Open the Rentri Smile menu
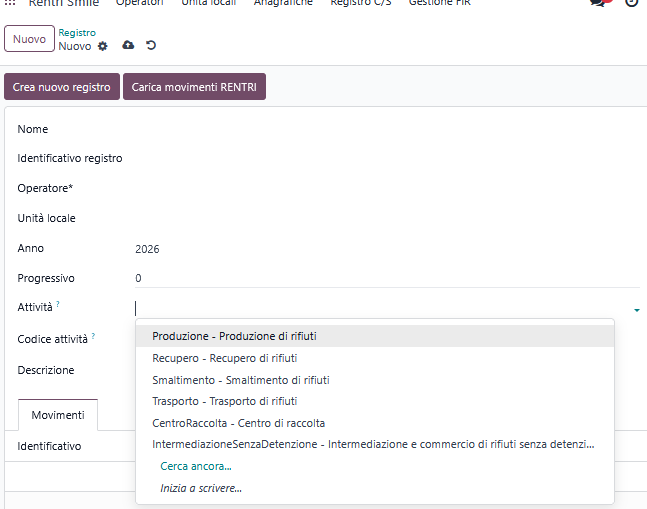 pyautogui.click(x=64, y=2)
